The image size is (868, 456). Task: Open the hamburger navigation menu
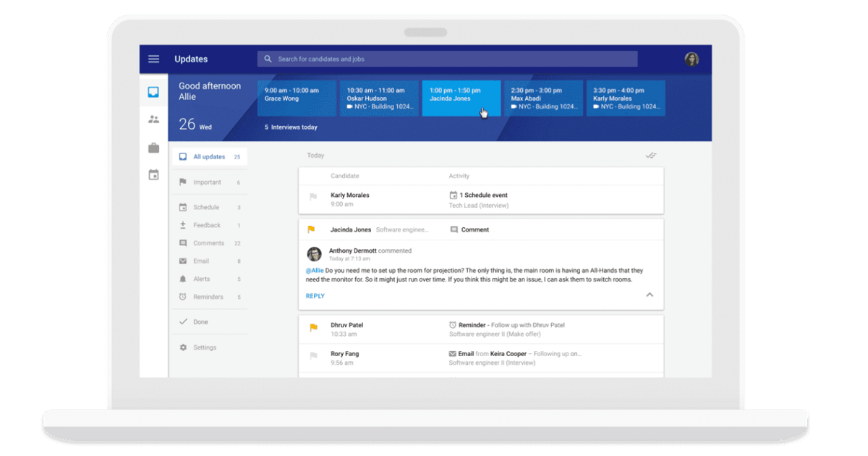tap(153, 59)
